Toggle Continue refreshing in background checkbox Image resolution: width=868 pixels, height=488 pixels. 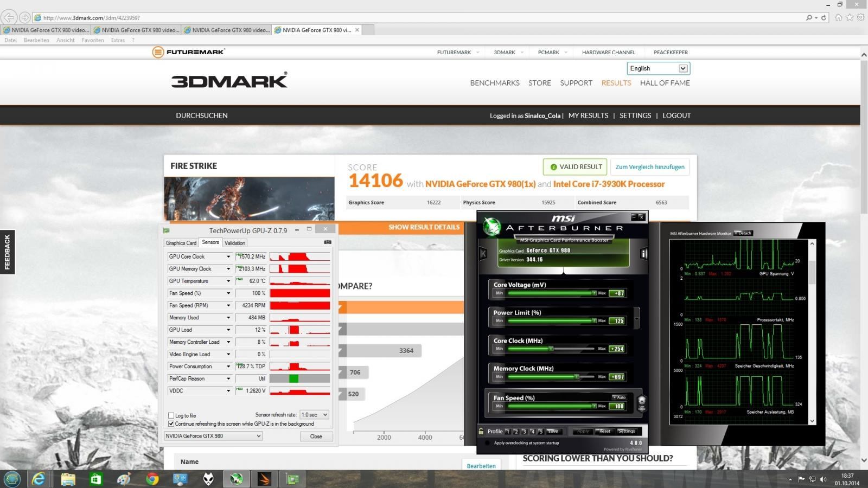(x=171, y=423)
